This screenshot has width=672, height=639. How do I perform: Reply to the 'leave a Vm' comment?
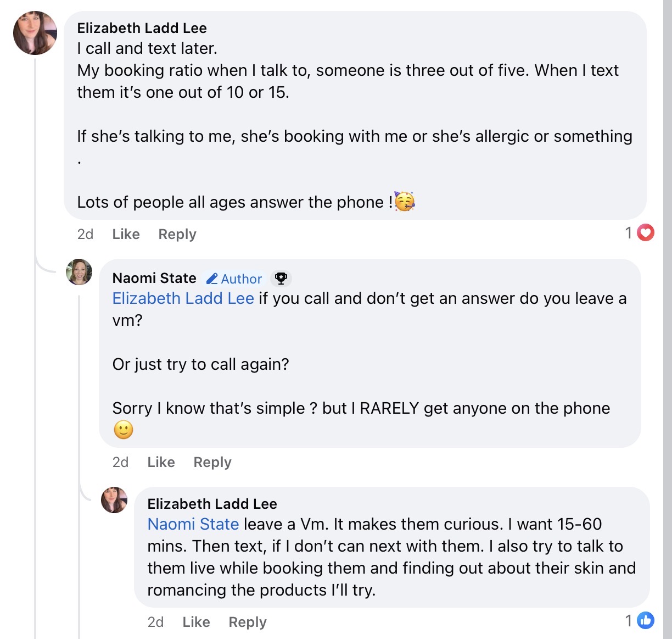pos(247,622)
